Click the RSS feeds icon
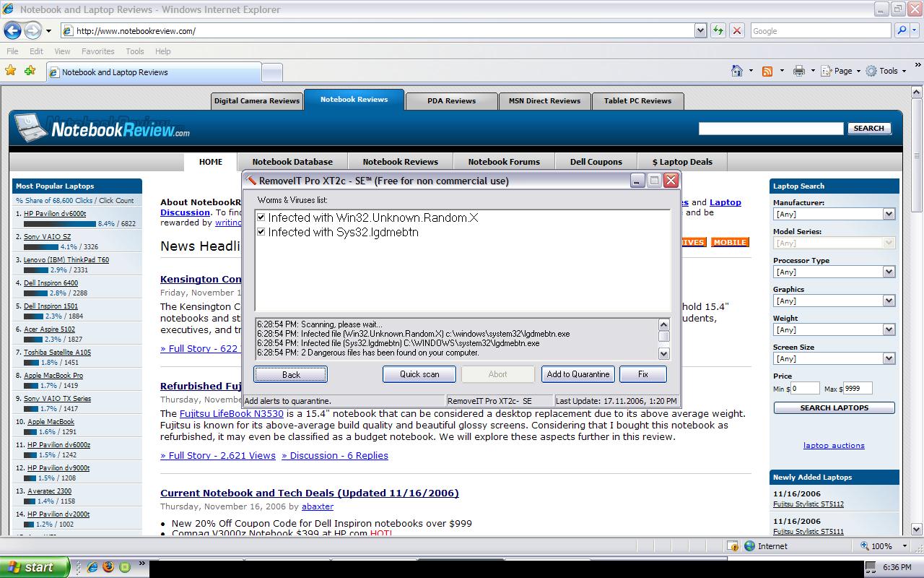924x578 pixels. [767, 71]
